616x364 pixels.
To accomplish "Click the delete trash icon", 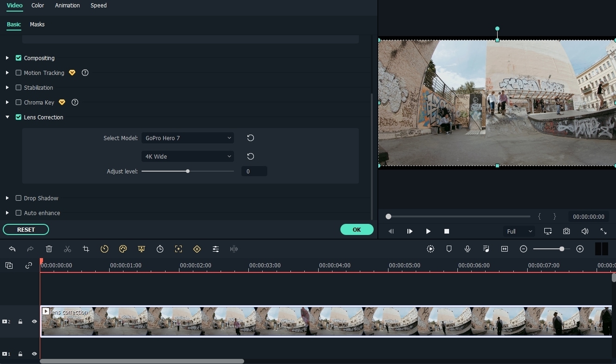I will pos(49,249).
